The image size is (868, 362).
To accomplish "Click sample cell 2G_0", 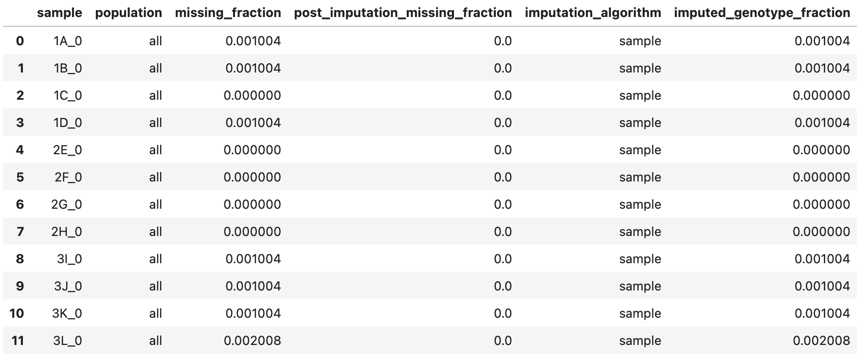I will click(67, 204).
